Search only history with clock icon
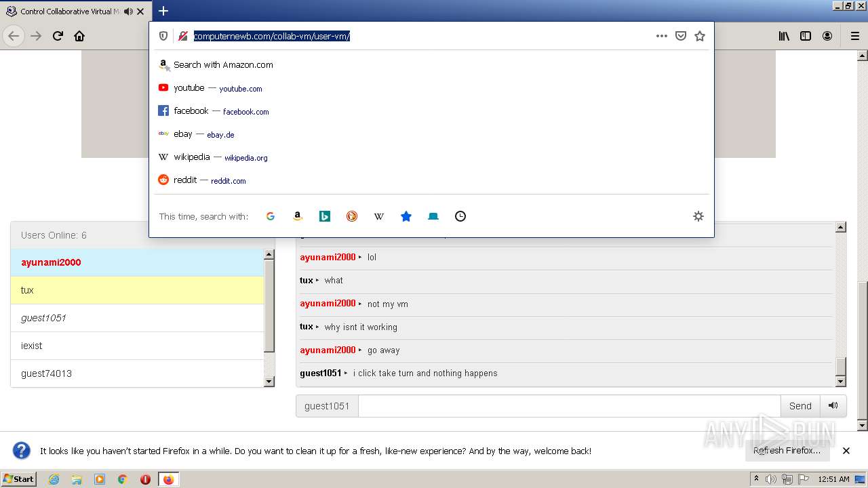 [x=460, y=216]
